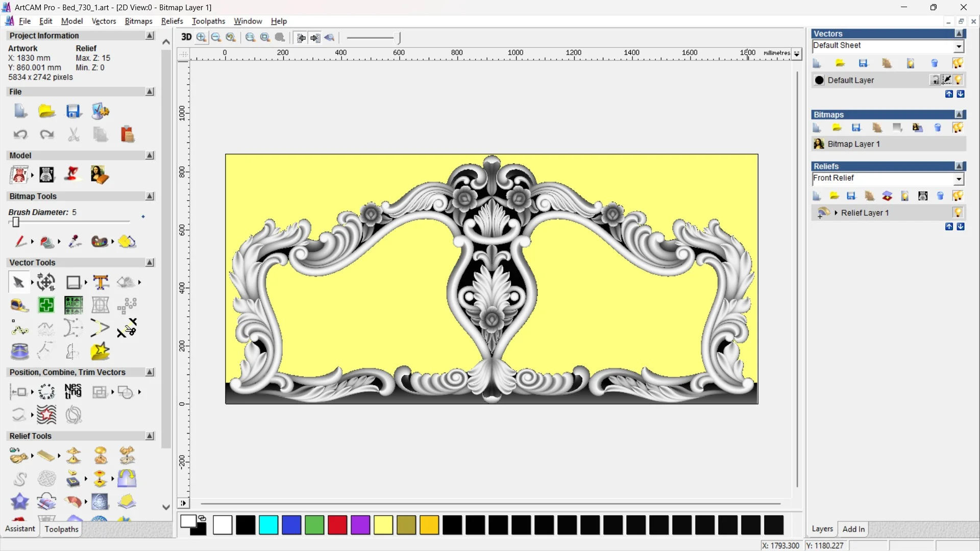
Task: Toggle Default Layer visibility bulb
Action: point(958,80)
